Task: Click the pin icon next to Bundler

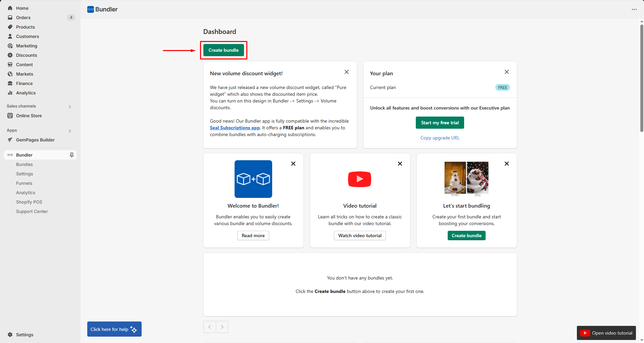Action: pyautogui.click(x=71, y=155)
